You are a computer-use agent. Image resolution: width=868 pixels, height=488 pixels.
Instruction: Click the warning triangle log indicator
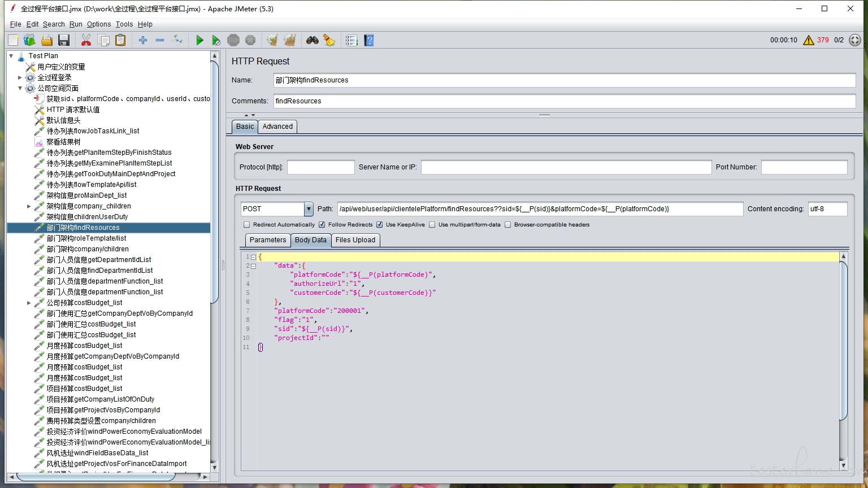point(809,40)
